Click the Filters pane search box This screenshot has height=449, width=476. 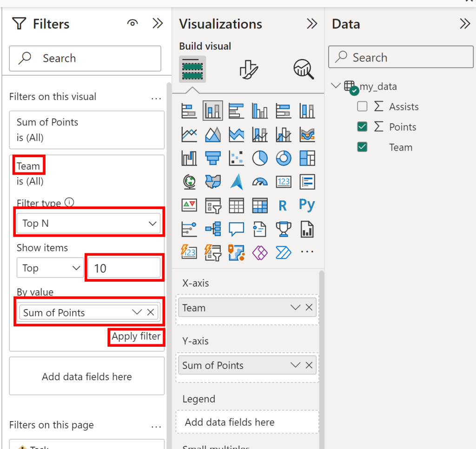[86, 58]
